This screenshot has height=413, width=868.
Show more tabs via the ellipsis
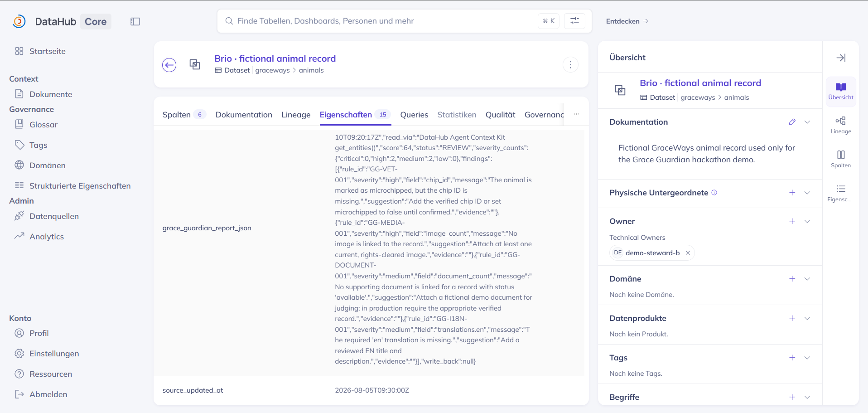(x=576, y=114)
